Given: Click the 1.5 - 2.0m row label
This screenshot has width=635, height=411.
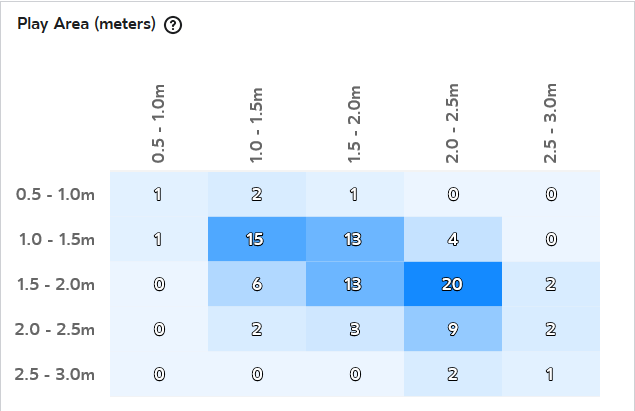Looking at the screenshot, I should tap(56, 284).
